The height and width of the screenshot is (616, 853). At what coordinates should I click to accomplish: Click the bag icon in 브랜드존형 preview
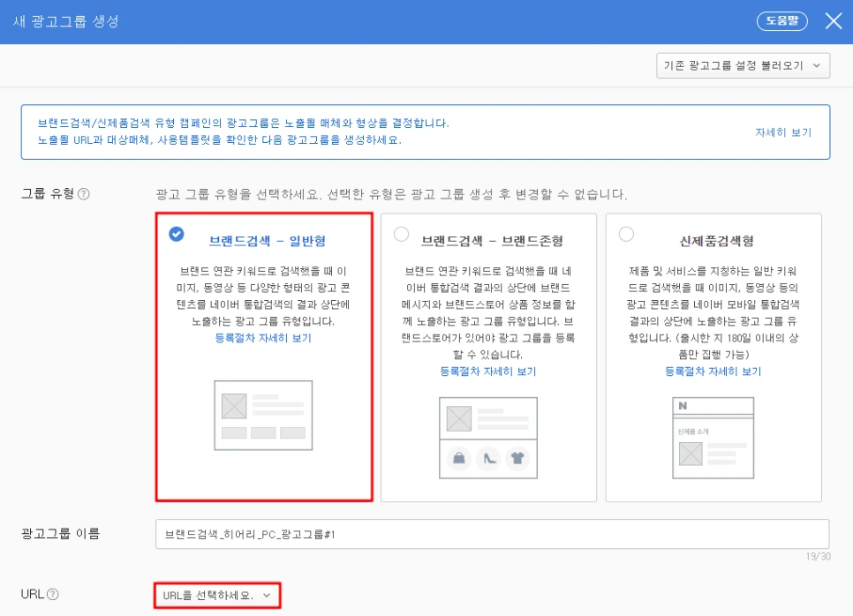click(459, 458)
